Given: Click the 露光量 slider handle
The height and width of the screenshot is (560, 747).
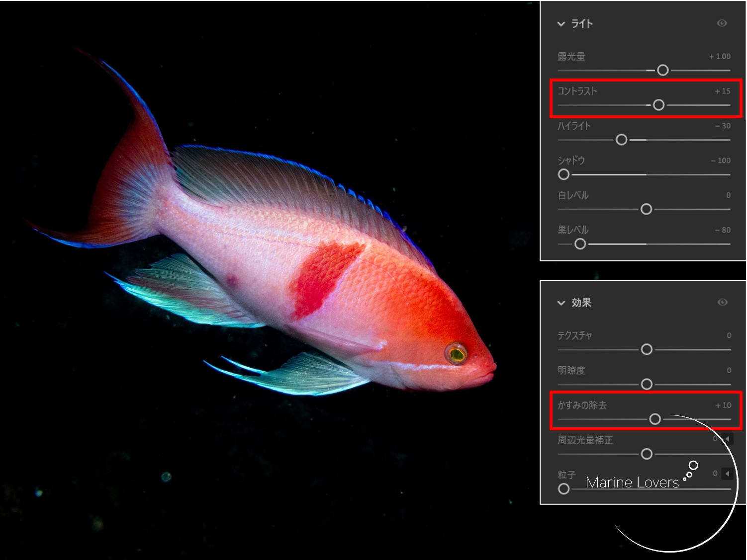Looking at the screenshot, I should [662, 71].
